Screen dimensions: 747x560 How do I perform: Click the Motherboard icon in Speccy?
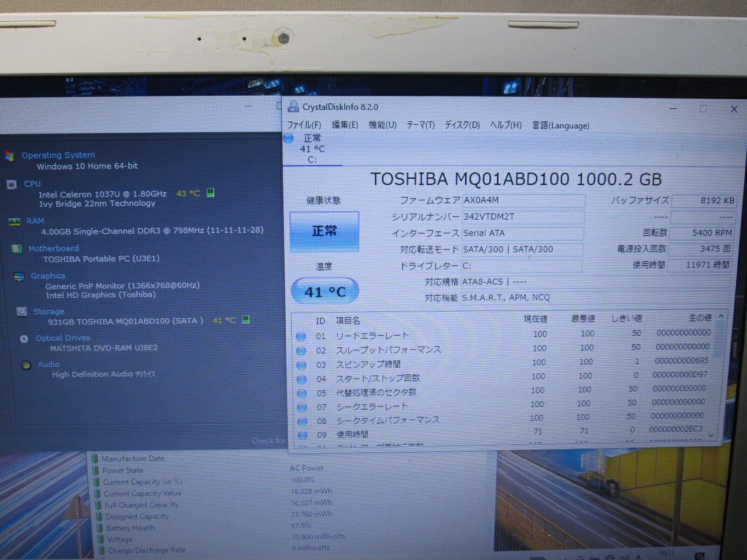pyautogui.click(x=17, y=249)
